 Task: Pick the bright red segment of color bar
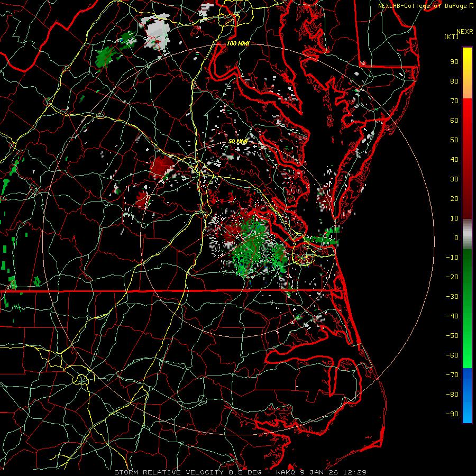pyautogui.click(x=467, y=111)
